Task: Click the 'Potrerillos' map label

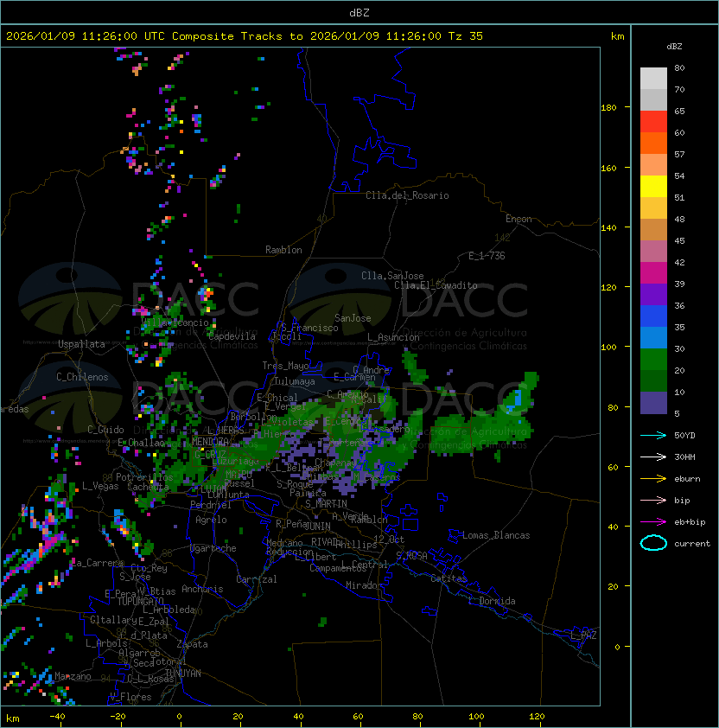Action: [x=144, y=477]
